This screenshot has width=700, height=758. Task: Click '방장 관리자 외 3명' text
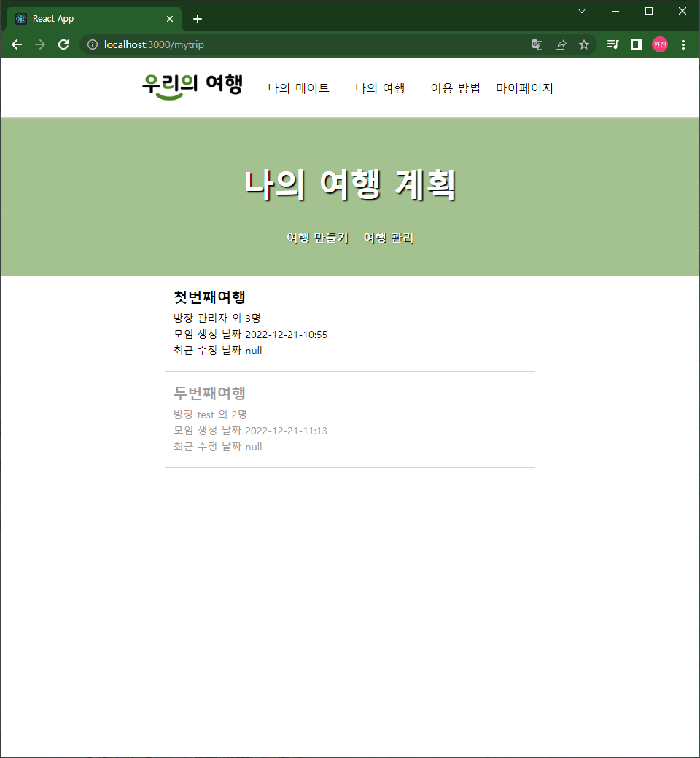click(x=217, y=318)
